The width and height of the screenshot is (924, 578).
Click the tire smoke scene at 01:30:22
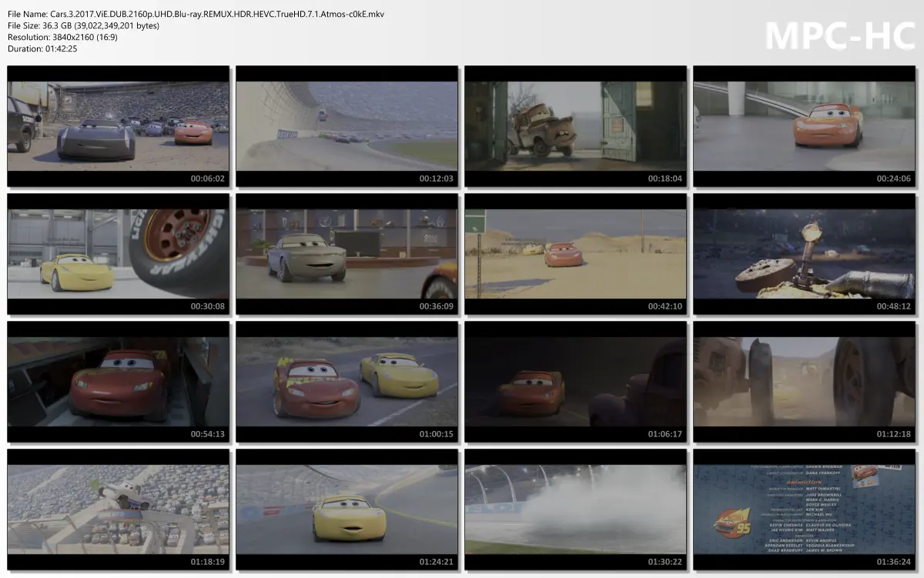[574, 512]
